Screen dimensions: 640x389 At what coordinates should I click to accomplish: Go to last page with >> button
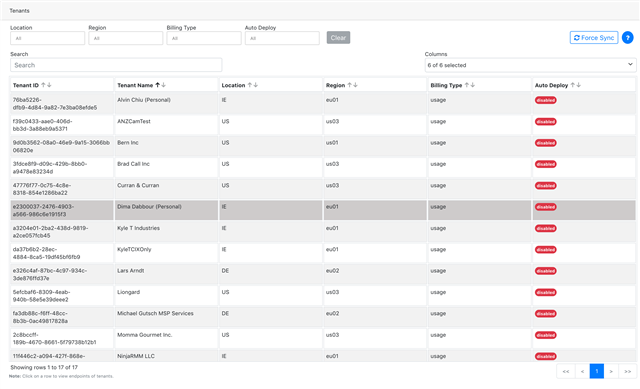point(627,371)
